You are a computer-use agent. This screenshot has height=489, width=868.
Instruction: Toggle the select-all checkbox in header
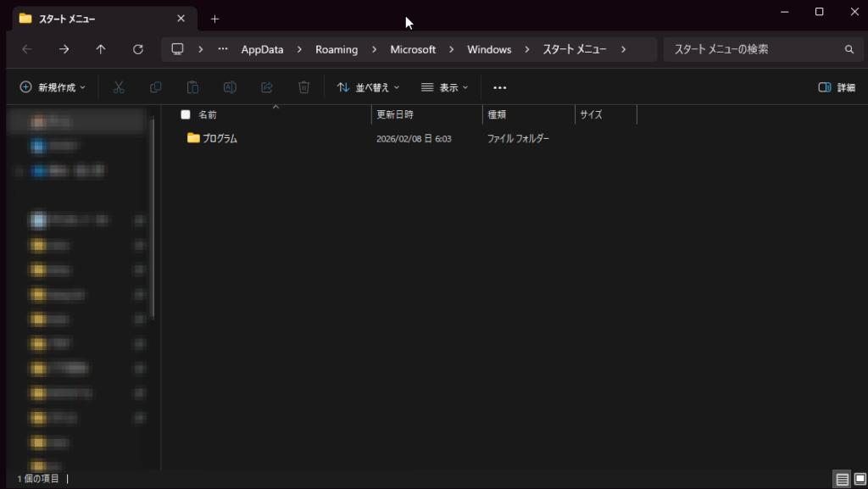click(186, 114)
